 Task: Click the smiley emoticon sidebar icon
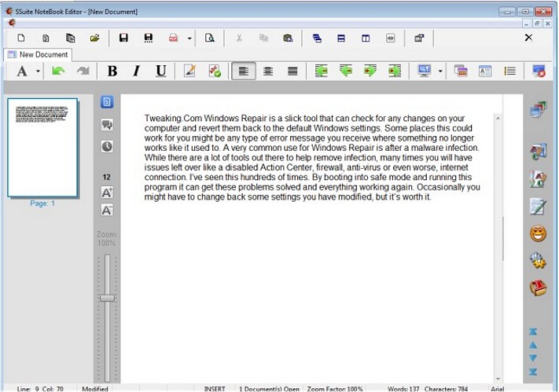538,234
